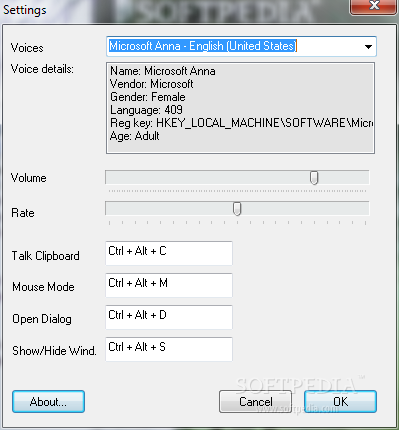Viewport: 399px width, 430px height.
Task: Focus the Talk Clipboard hotkey field
Action: [169, 253]
